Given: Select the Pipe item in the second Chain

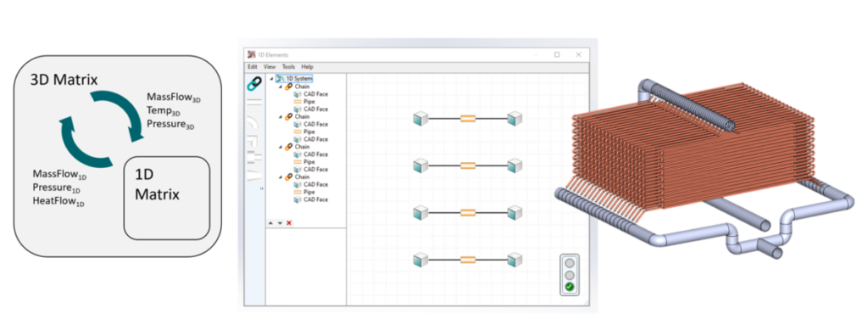Looking at the screenshot, I should [304, 132].
